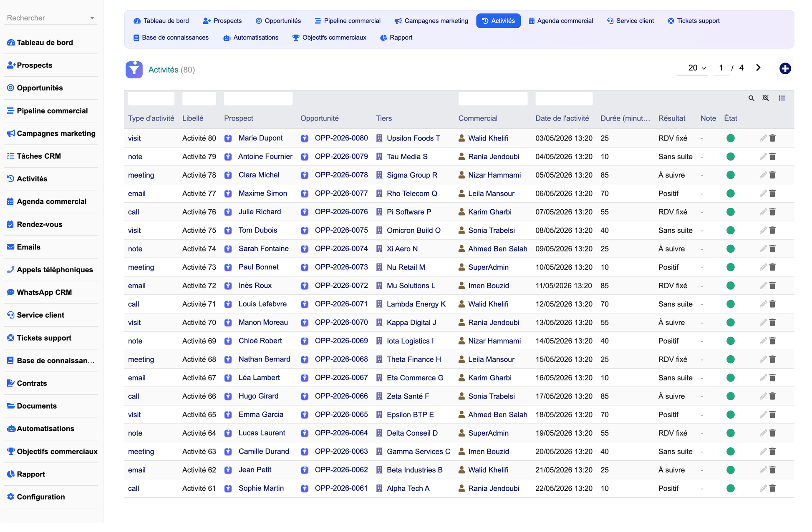
Task: Click the État column header
Action: tap(730, 118)
